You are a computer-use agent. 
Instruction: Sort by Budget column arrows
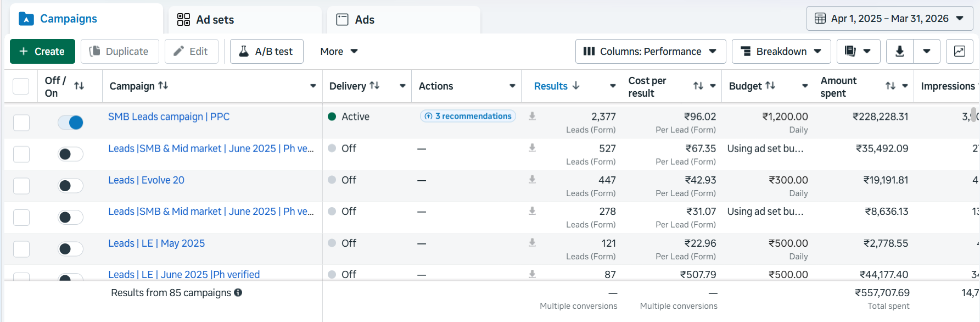pos(770,85)
